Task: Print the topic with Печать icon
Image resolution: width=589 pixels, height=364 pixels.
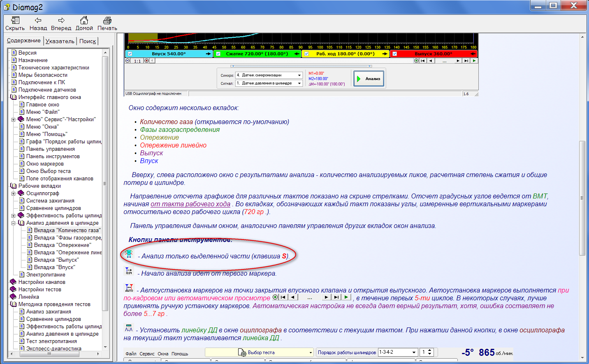Action: [107, 21]
